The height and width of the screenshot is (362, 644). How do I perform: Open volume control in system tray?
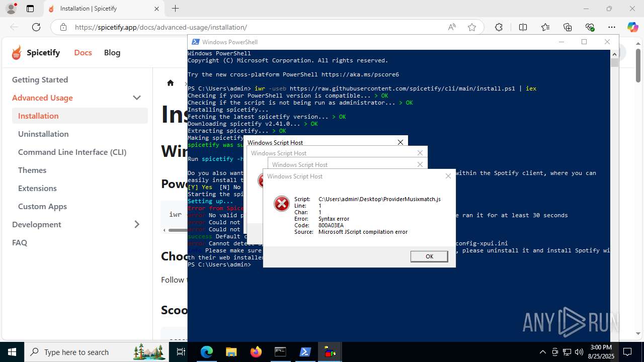coord(579,352)
